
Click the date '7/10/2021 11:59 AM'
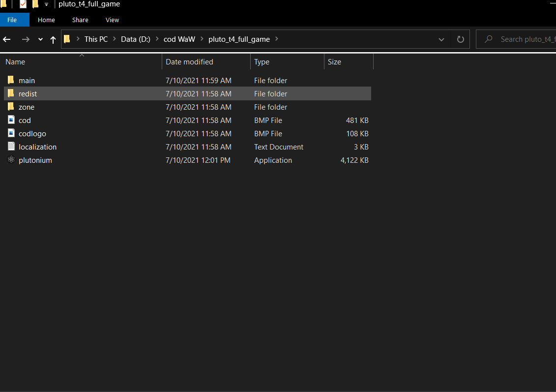point(199,81)
